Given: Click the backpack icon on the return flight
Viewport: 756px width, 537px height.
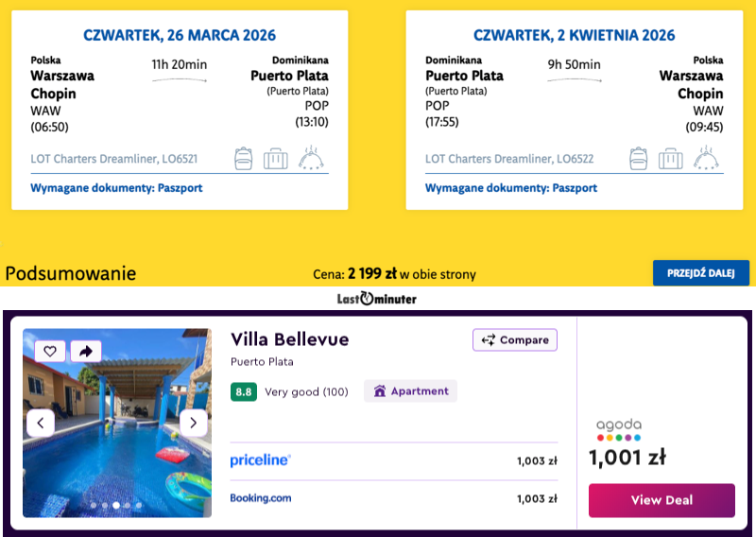Looking at the screenshot, I should pos(639,158).
